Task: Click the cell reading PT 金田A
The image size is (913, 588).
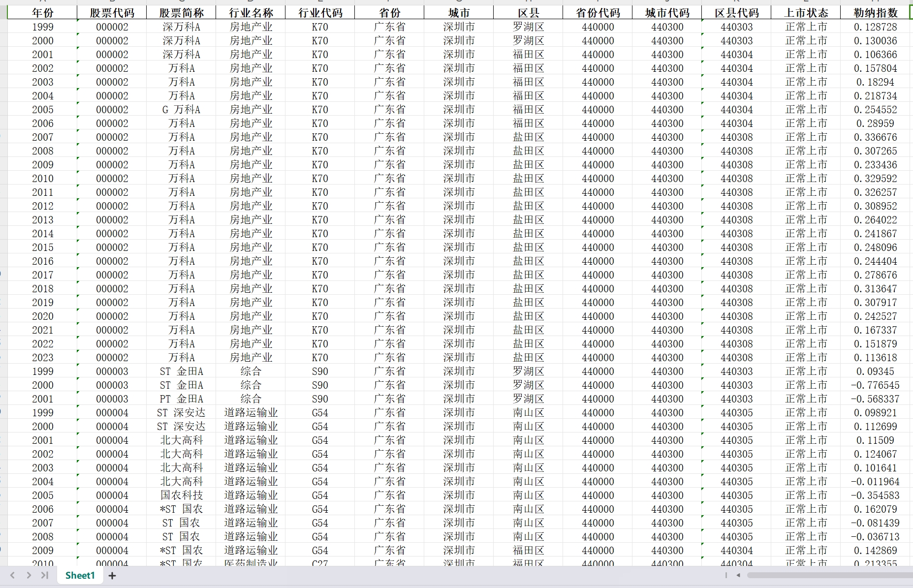Action: tap(181, 399)
